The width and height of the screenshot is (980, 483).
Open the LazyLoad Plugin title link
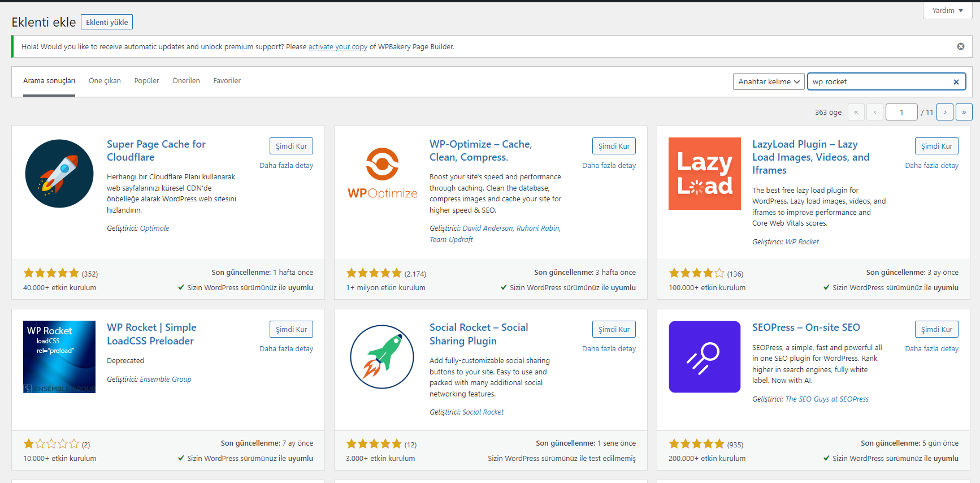coord(810,157)
